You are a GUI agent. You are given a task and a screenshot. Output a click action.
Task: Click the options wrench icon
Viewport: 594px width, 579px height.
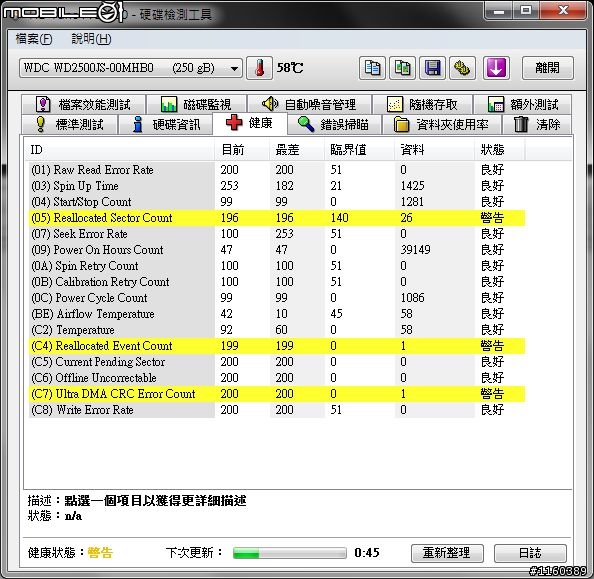point(462,68)
